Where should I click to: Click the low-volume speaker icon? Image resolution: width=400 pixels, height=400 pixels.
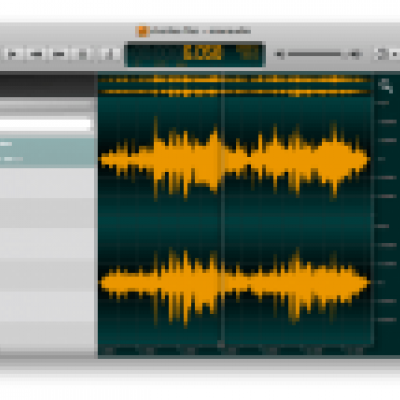pyautogui.click(x=280, y=54)
